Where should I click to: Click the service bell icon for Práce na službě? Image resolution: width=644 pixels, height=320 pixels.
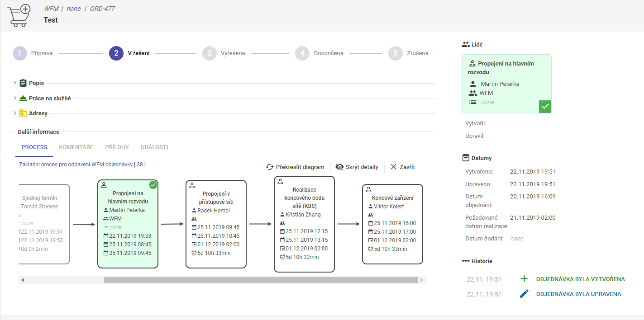23,98
